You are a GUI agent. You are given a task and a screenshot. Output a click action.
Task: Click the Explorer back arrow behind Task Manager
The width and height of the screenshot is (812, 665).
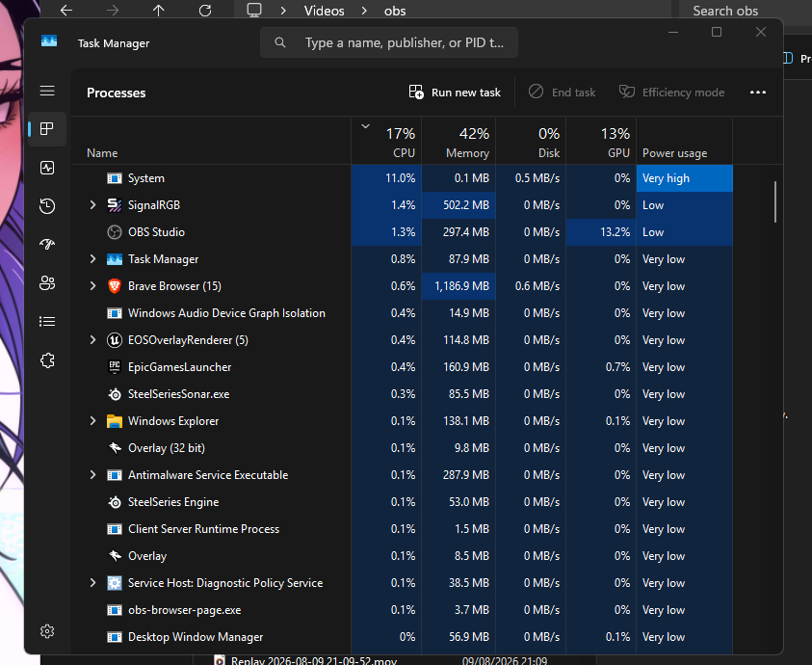66,11
